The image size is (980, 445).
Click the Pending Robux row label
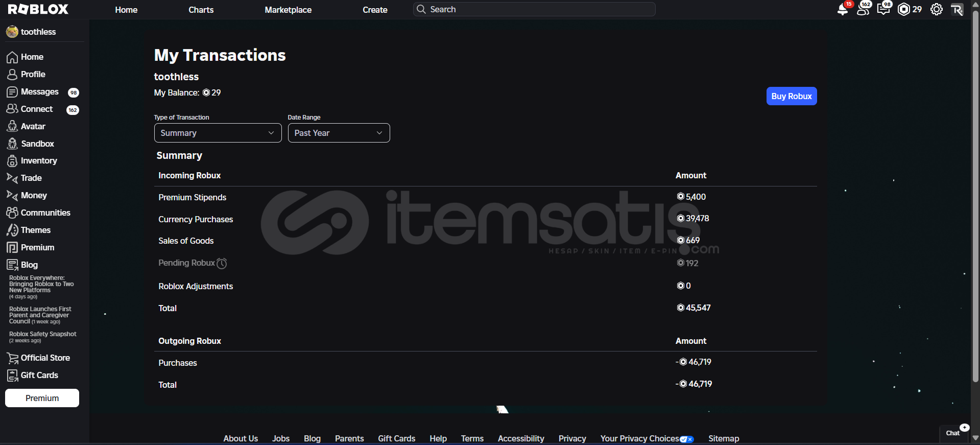[186, 263]
